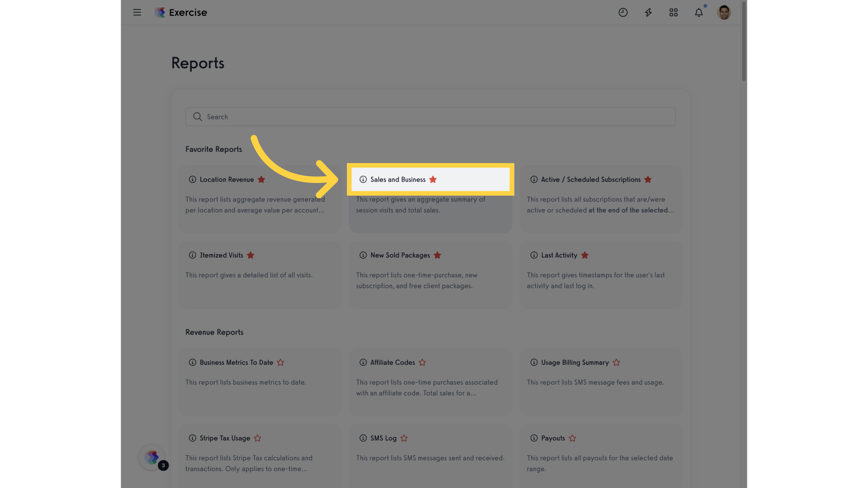The width and height of the screenshot is (868, 488).
Task: Open the New Sold Packages report
Action: click(400, 255)
